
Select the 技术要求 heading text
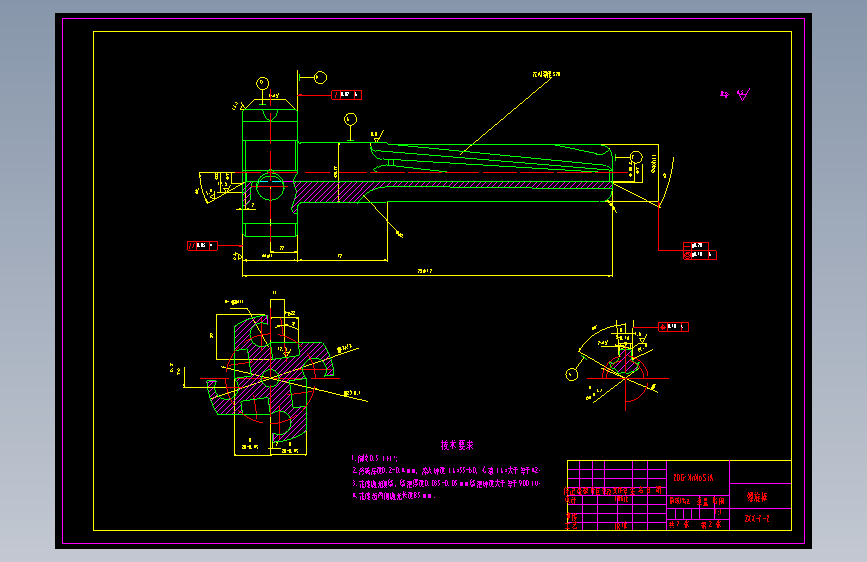pos(457,445)
